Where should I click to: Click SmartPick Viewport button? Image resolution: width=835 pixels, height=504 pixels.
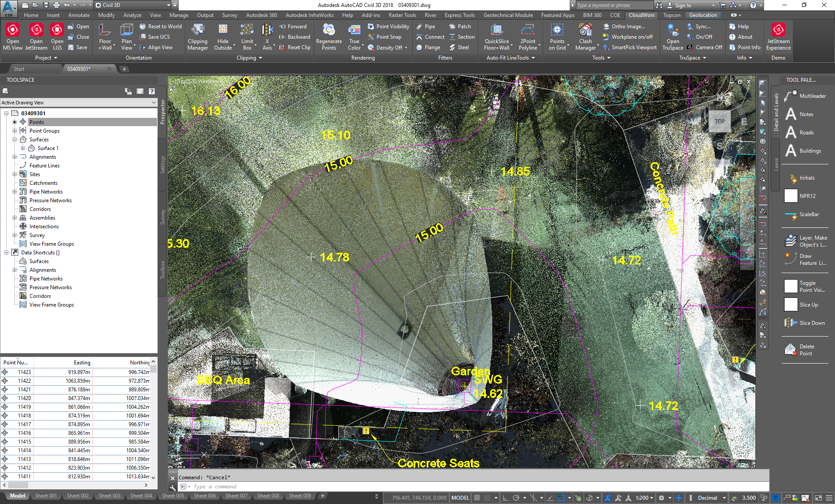point(630,47)
